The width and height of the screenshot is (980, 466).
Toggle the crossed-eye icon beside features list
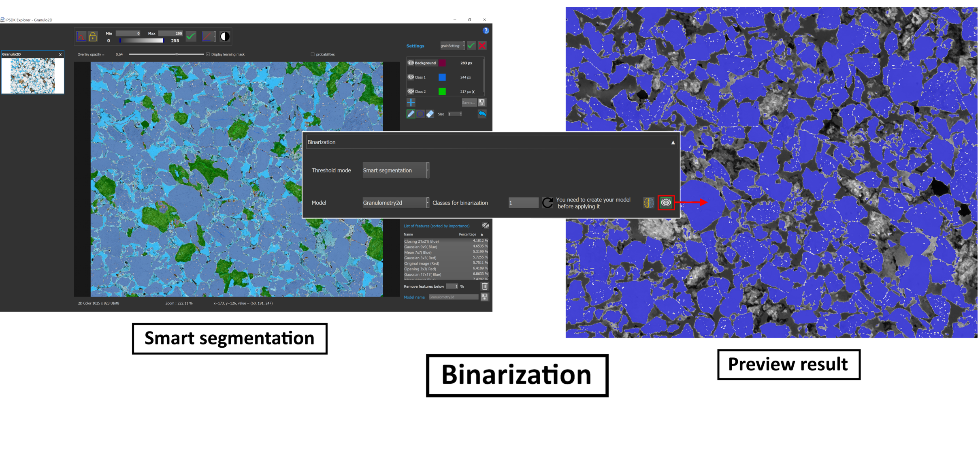click(x=485, y=226)
